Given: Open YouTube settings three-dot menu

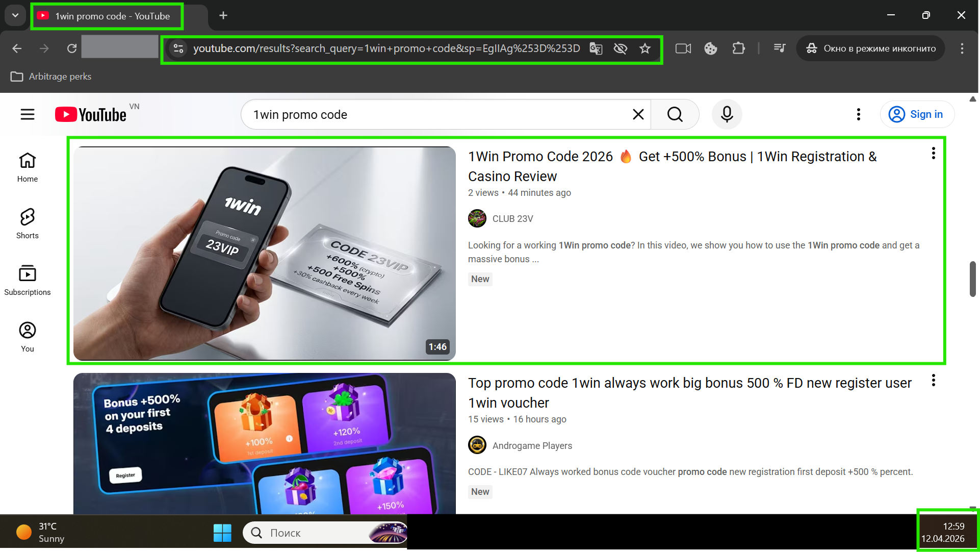Looking at the screenshot, I should (x=859, y=114).
